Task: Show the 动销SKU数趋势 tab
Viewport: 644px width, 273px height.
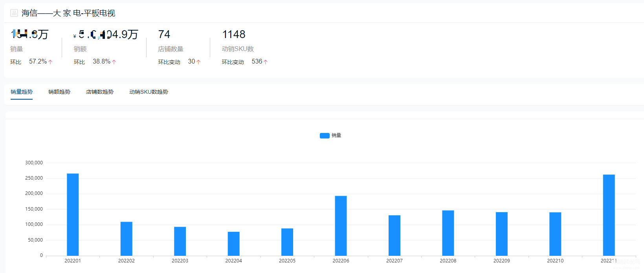Action: point(149,92)
